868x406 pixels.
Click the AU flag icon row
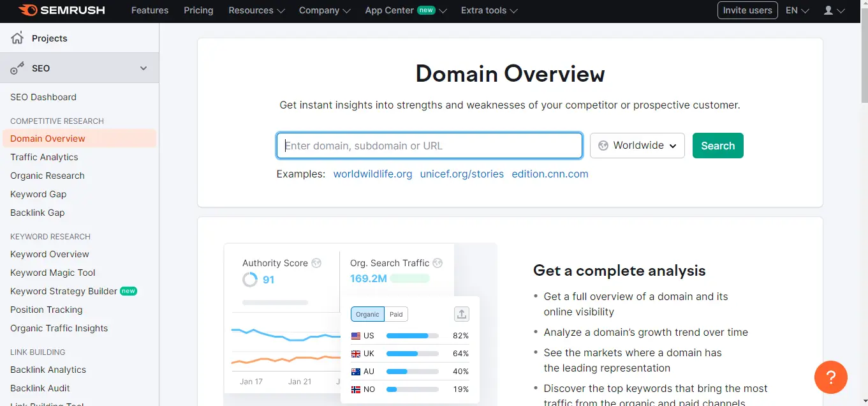pos(356,372)
